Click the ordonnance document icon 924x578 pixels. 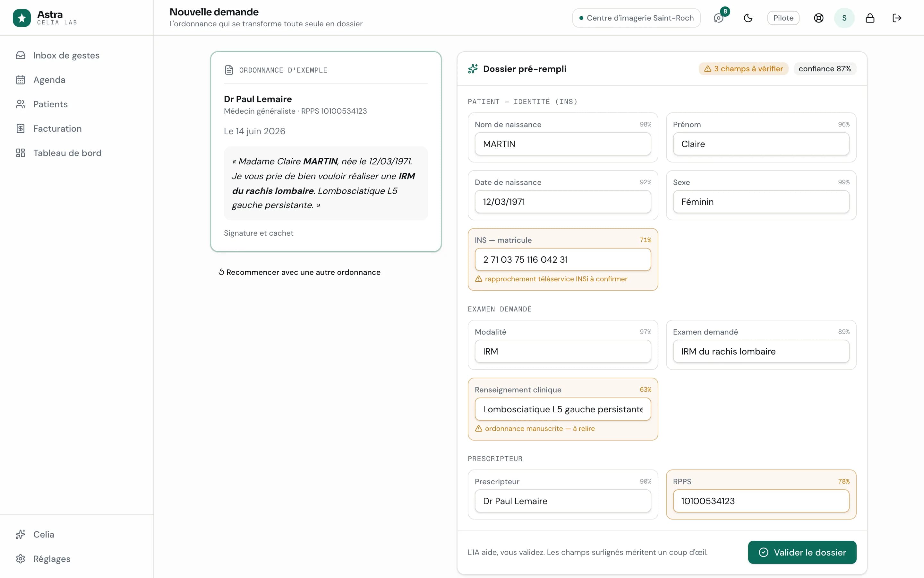pos(229,70)
